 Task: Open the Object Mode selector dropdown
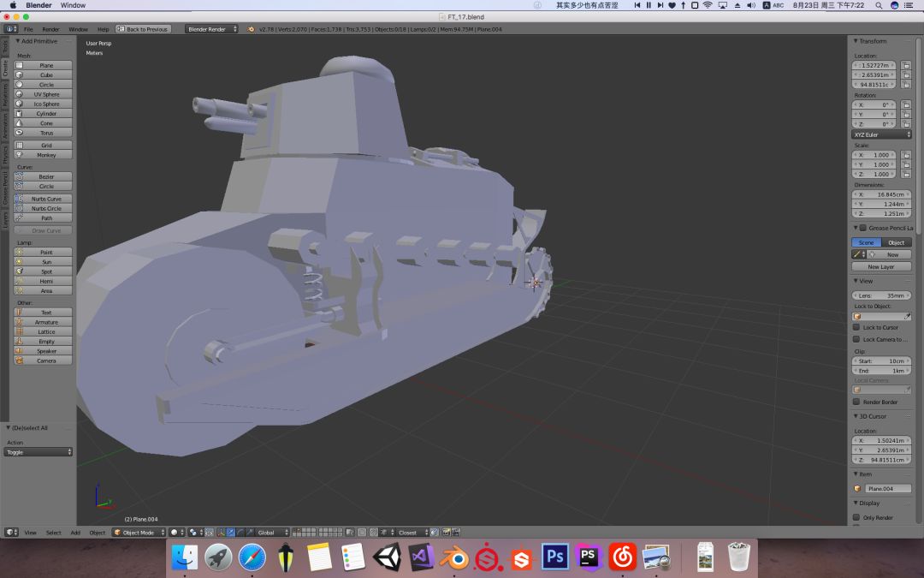[x=139, y=533]
